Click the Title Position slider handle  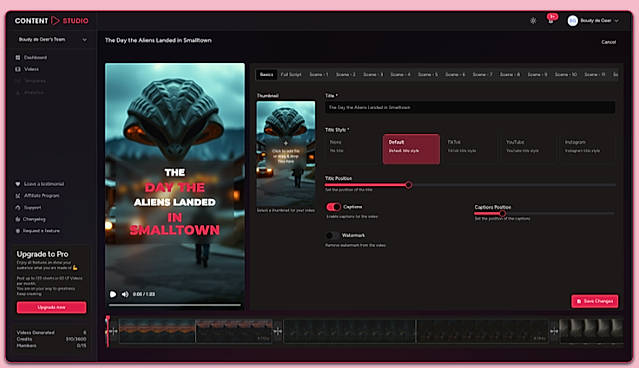click(x=408, y=185)
